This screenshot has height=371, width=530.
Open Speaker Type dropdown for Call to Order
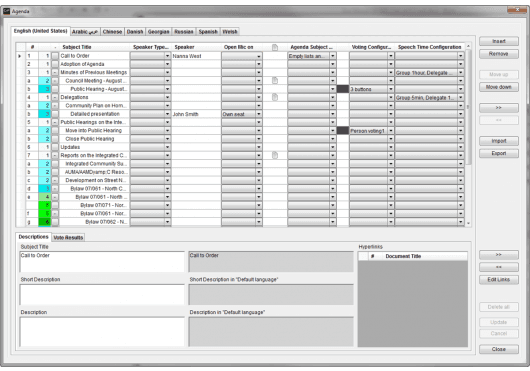[x=167, y=56]
